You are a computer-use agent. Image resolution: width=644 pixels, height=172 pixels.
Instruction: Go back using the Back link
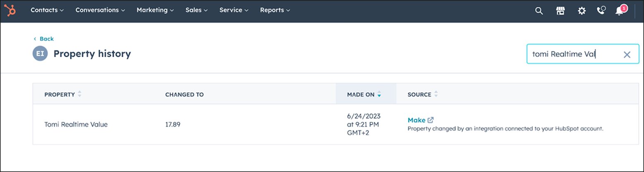pos(44,39)
